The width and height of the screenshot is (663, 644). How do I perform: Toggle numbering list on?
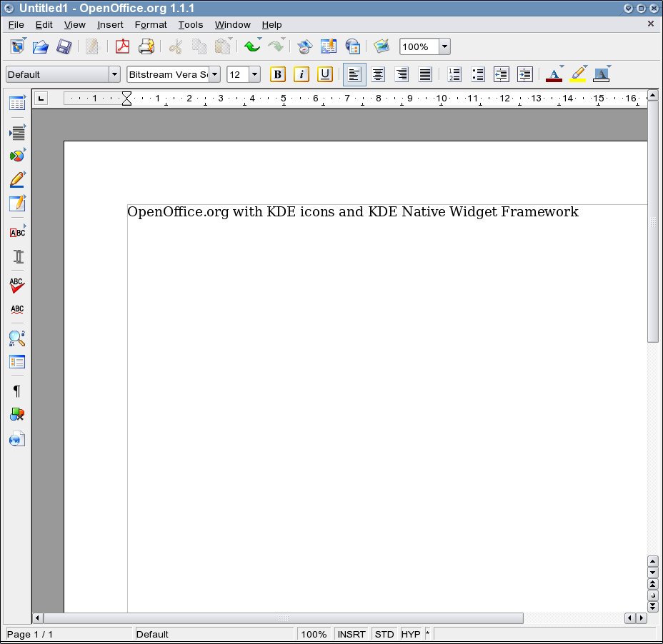[x=454, y=74]
